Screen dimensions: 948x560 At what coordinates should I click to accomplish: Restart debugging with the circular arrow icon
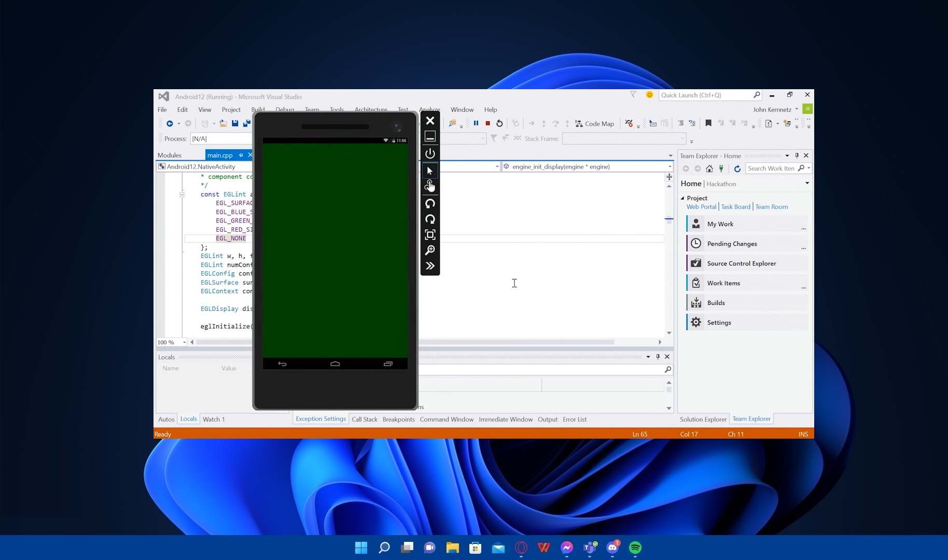(x=499, y=123)
